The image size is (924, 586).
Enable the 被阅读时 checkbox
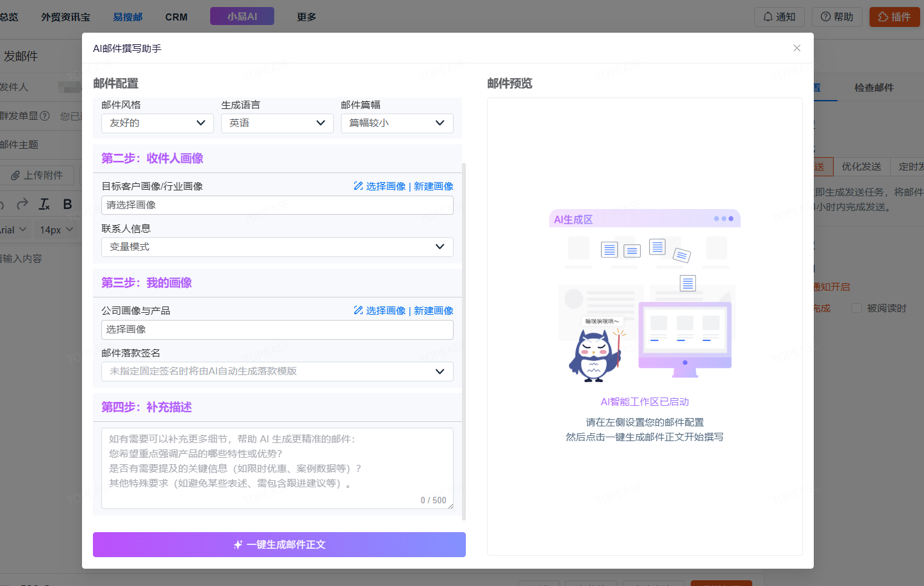[857, 308]
